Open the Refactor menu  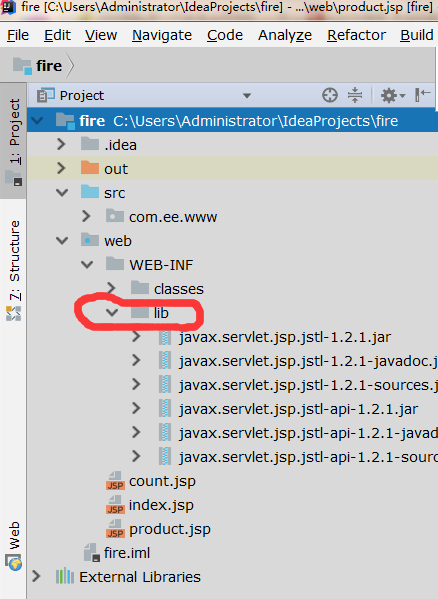click(x=356, y=35)
